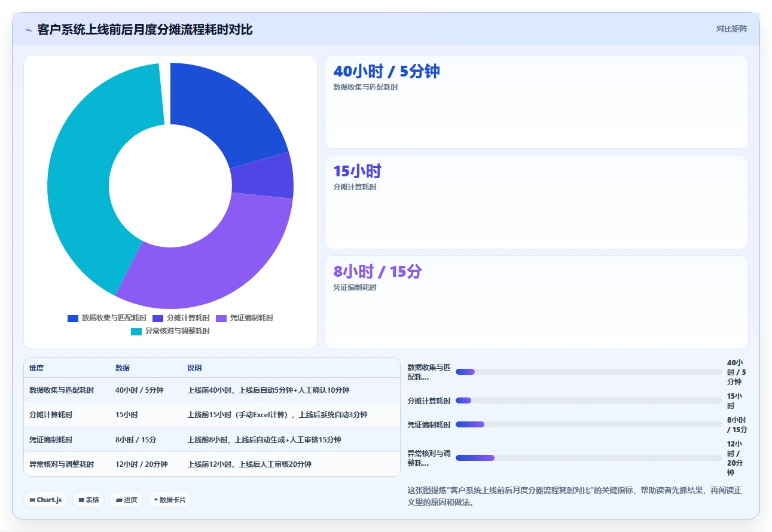The image size is (772, 532).
Task: Click the 表格 tag chip
Action: (x=89, y=500)
